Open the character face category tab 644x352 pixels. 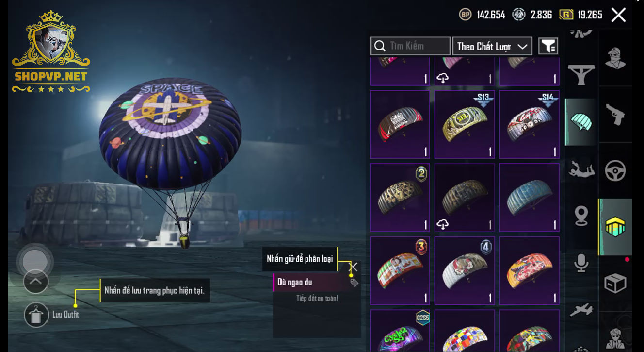[x=615, y=58]
